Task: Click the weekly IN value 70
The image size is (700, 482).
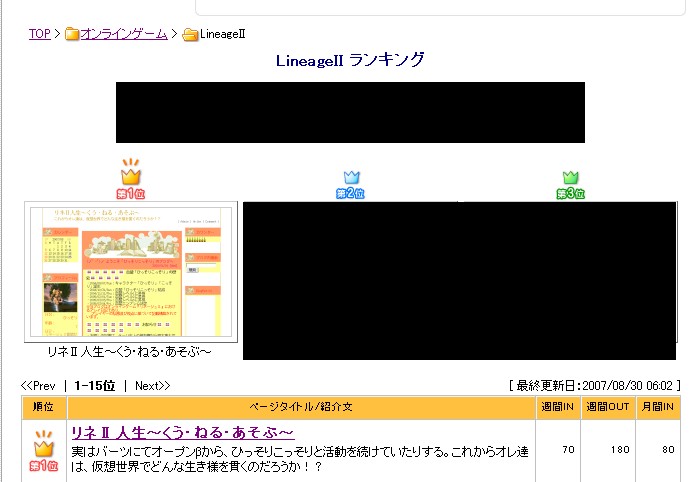Action: coord(568,449)
